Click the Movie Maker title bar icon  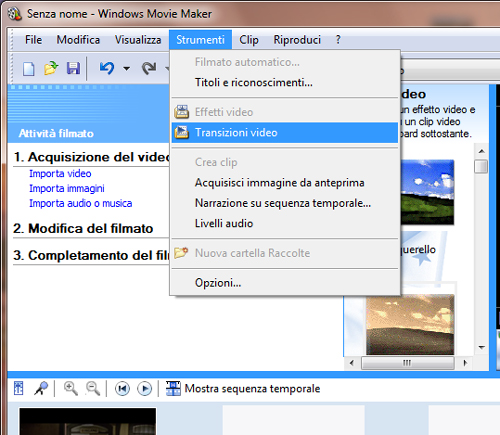pyautogui.click(x=14, y=14)
